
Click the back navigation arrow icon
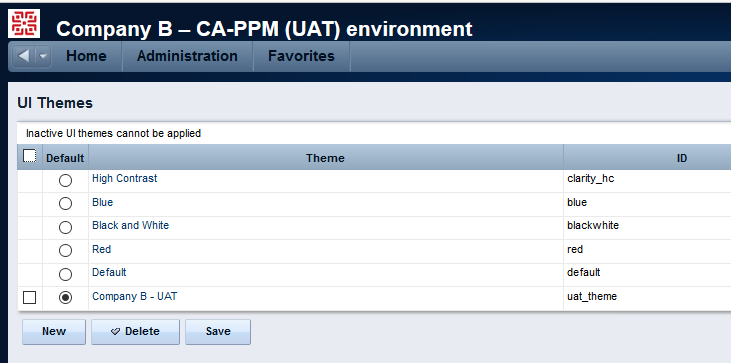[24, 56]
